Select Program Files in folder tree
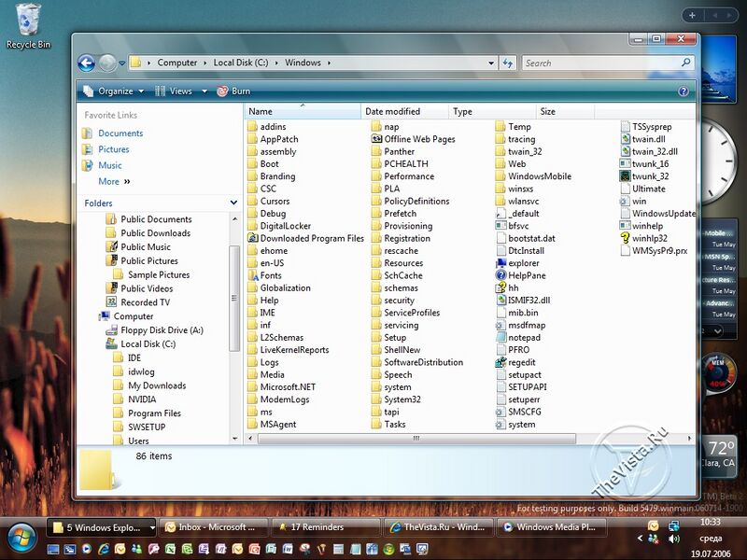This screenshot has height=560, width=747. click(154, 413)
